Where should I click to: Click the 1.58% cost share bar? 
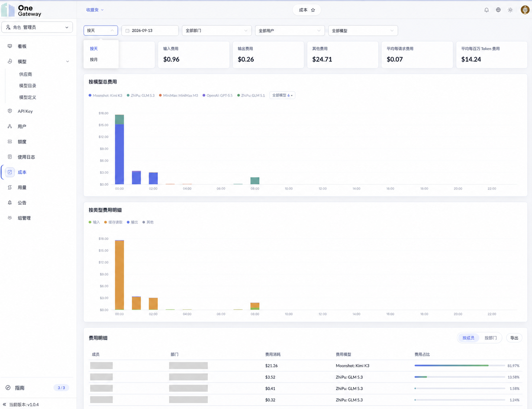pos(460,389)
